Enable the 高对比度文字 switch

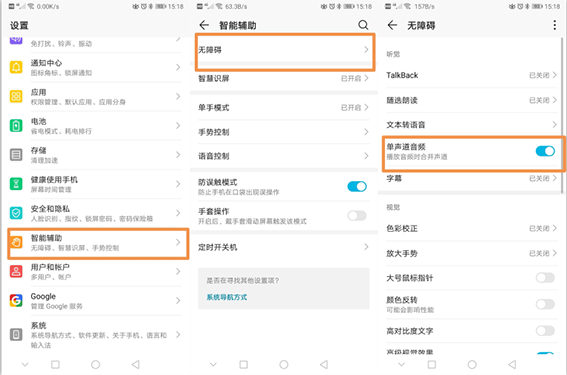545,331
